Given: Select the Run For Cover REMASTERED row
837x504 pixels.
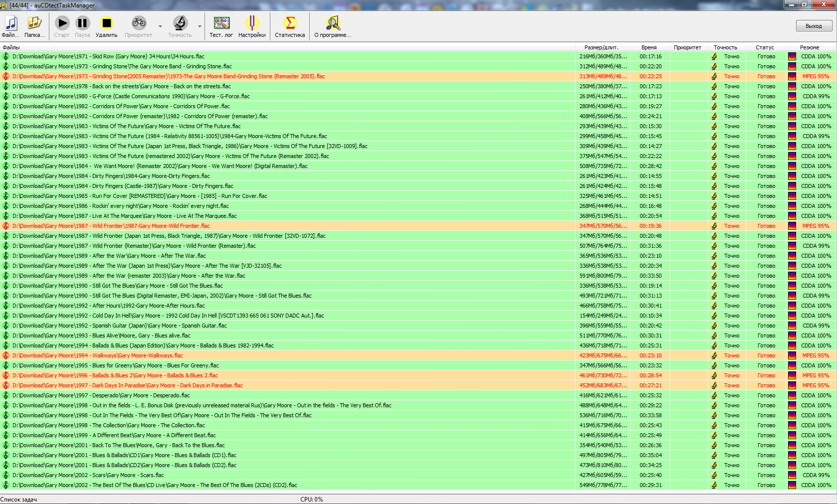Looking at the screenshot, I should coord(418,196).
